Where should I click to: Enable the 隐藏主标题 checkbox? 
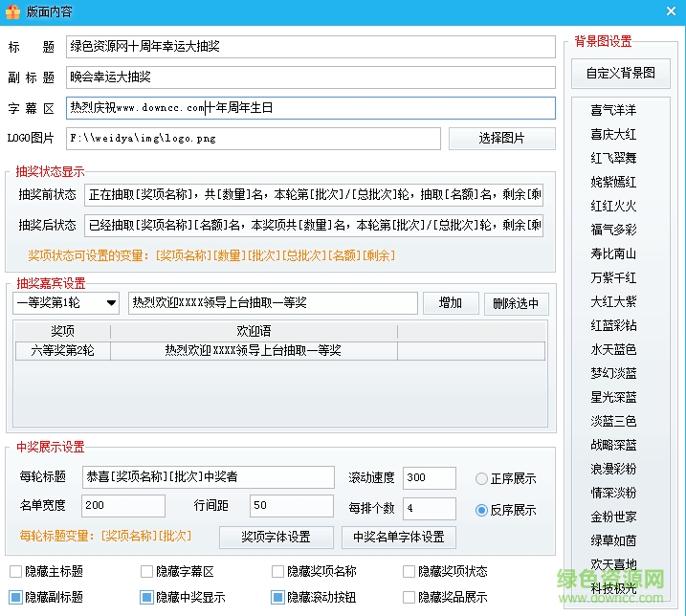(x=16, y=572)
